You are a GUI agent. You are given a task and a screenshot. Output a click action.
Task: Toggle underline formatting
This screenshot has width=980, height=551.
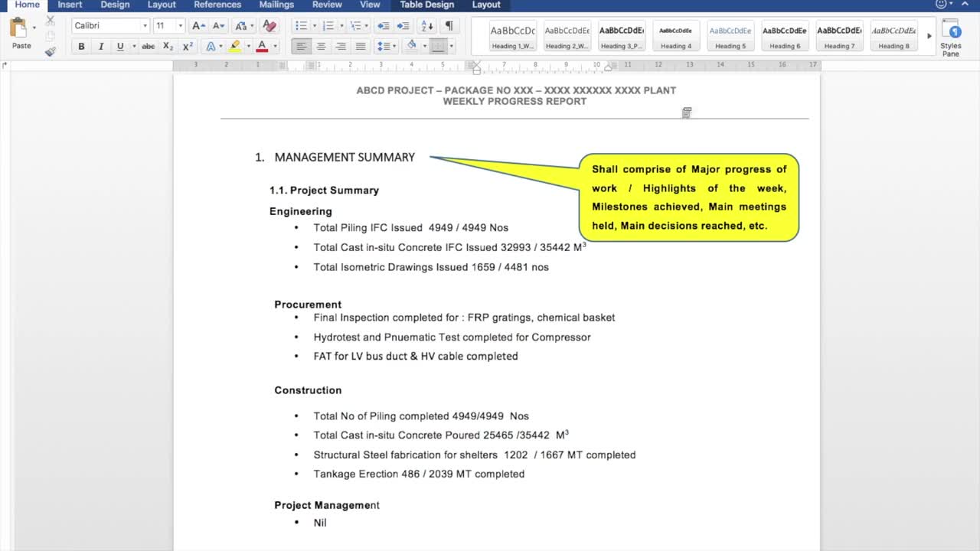pos(120,47)
